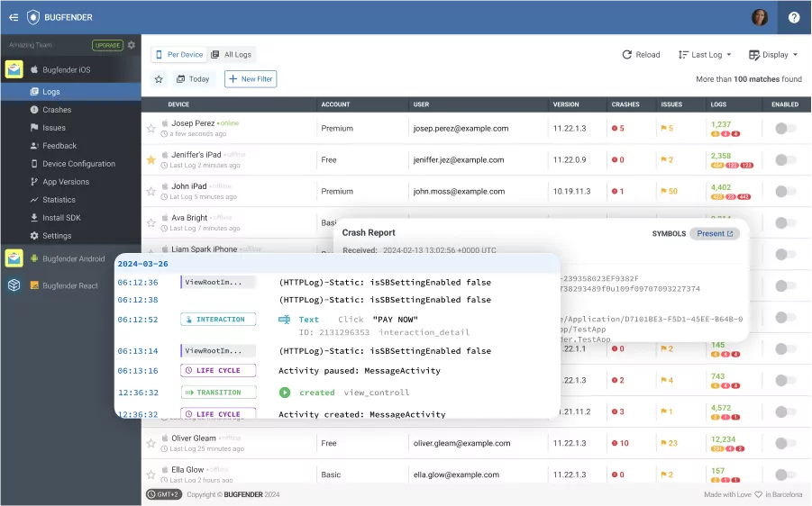Click the starred filter icon beside Today
This screenshot has height=506, width=812.
click(159, 79)
